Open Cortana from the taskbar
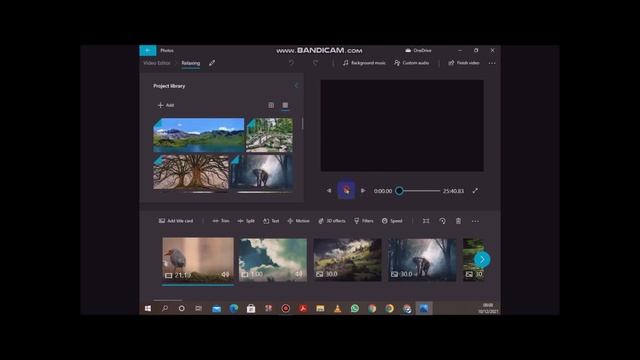The image size is (640, 360). (182, 309)
